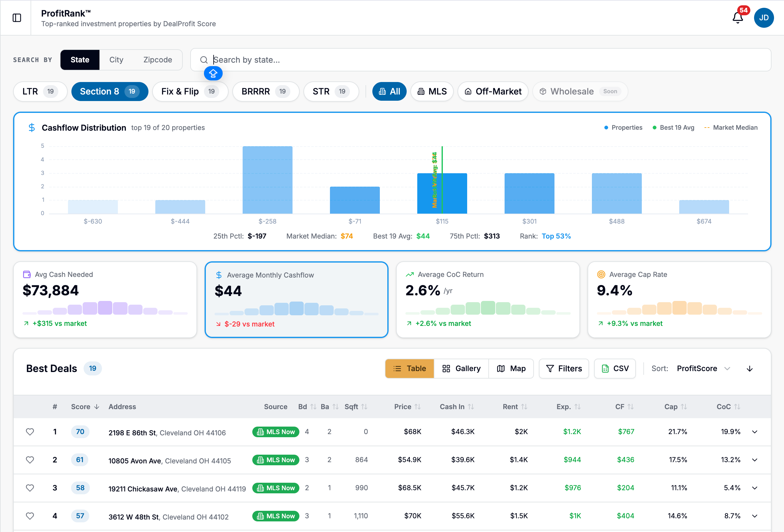Click heart icon for 10805 Avon Ave

30,459
